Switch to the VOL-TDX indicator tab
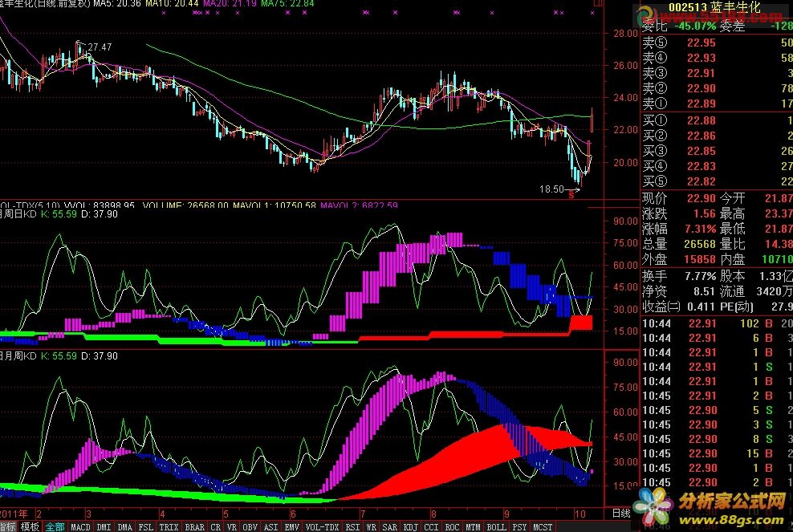 click(x=322, y=526)
